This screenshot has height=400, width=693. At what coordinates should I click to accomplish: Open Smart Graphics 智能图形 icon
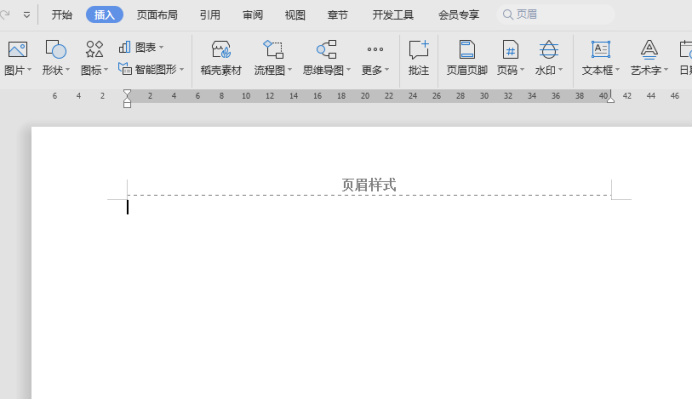pos(125,69)
